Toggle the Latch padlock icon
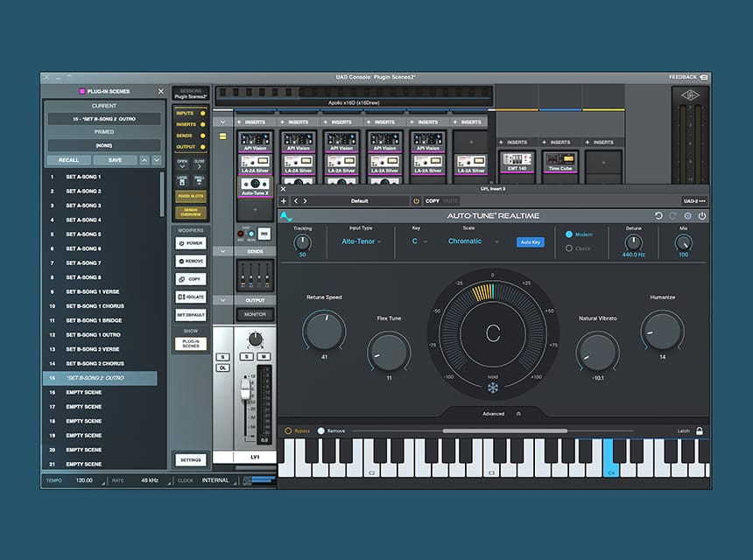 700,430
